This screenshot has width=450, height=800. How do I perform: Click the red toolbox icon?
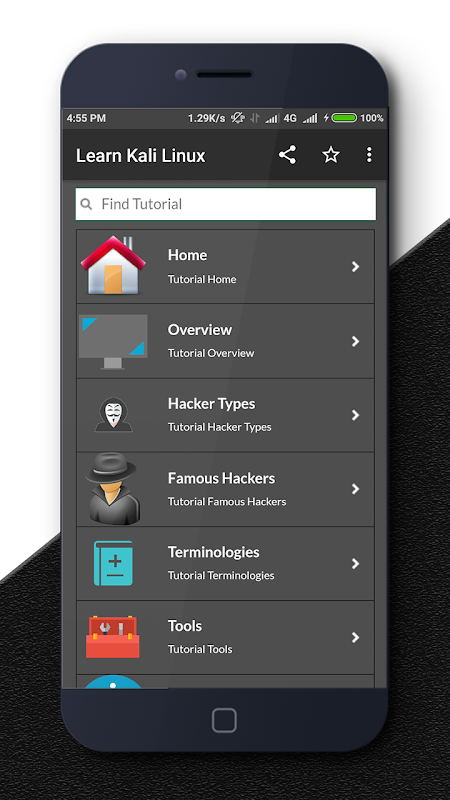[x=113, y=637]
